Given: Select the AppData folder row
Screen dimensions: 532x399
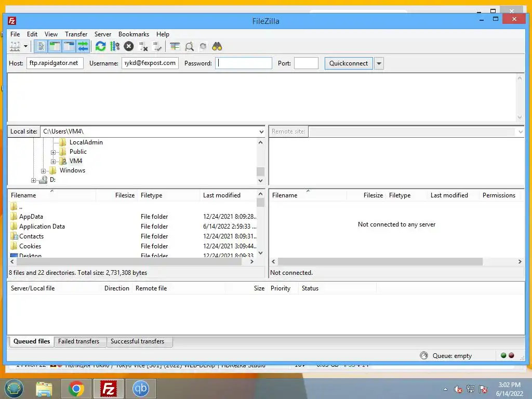Looking at the screenshot, I should pyautogui.click(x=132, y=217).
